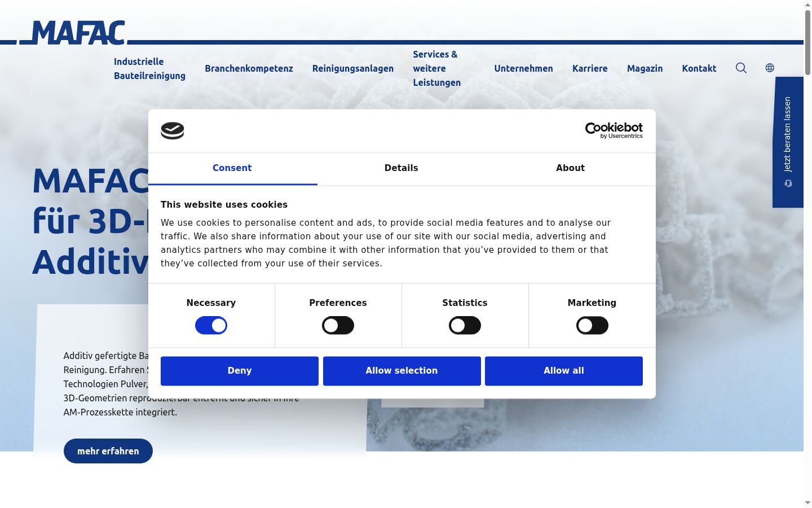Switch to the Consent tab

[232, 168]
